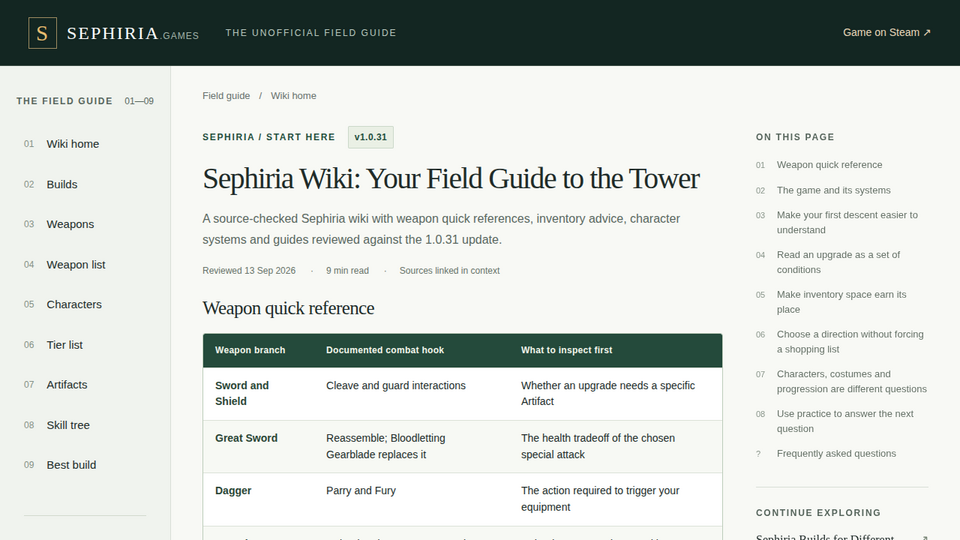The height and width of the screenshot is (540, 960).
Task: Click the Reviewed 13 Sep 2026 text
Action: click(249, 271)
